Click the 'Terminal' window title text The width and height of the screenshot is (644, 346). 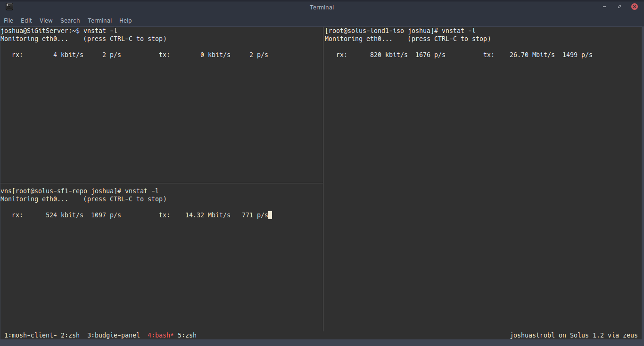tap(322, 7)
